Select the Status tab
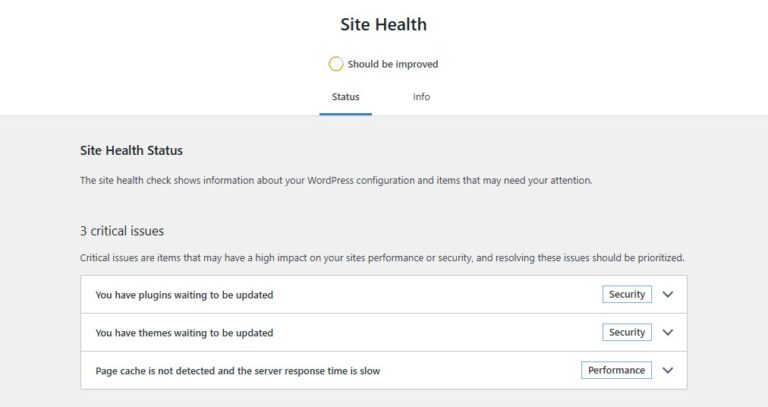The image size is (768, 407). click(x=346, y=97)
